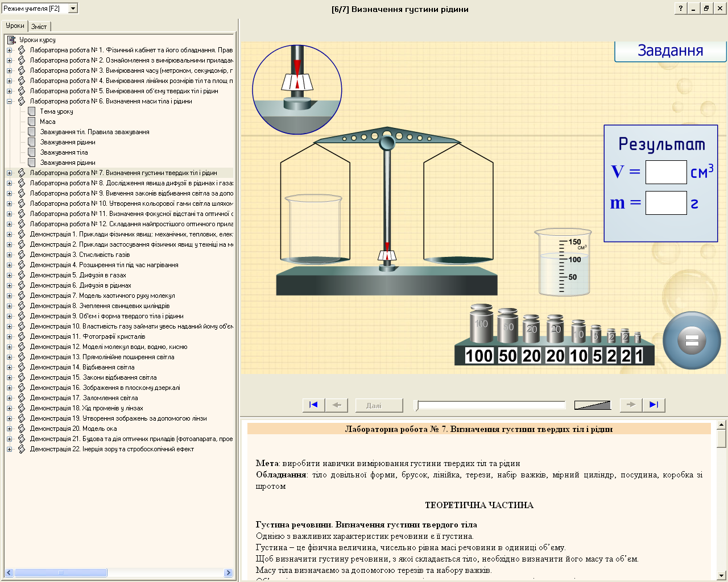The image size is (728, 582).
Task: Click the Уроки курсу root icon
Action: tap(11, 40)
